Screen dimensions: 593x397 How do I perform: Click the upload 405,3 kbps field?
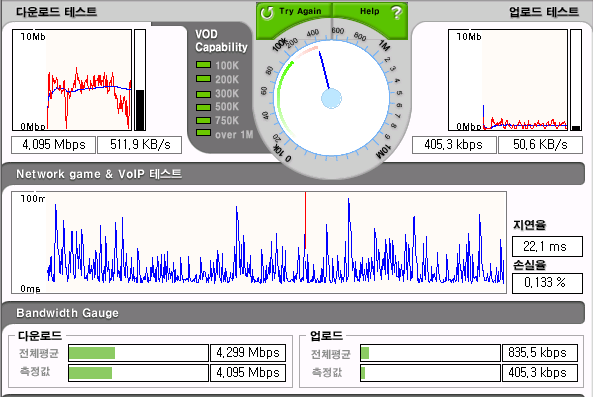tap(454, 145)
